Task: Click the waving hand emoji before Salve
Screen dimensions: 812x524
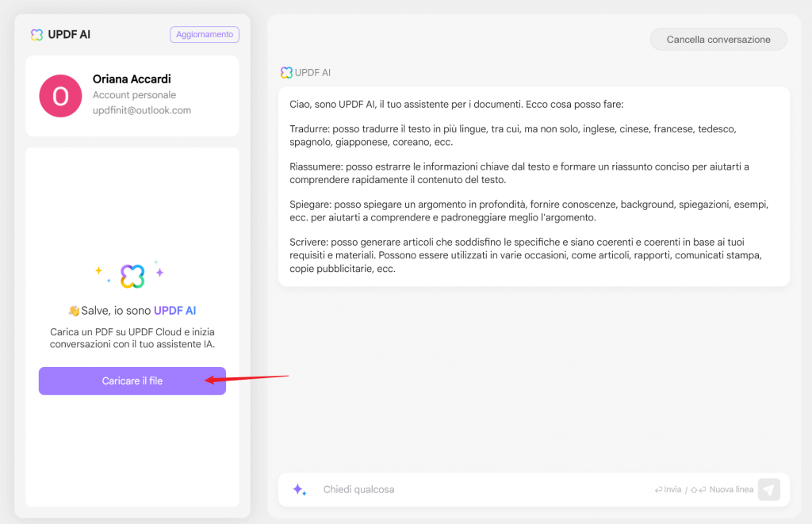Action: [74, 311]
